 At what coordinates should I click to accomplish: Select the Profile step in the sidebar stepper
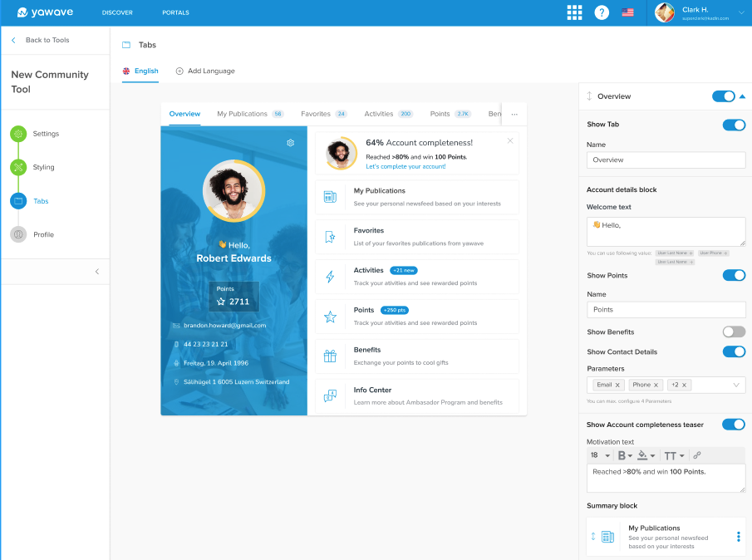click(x=17, y=233)
